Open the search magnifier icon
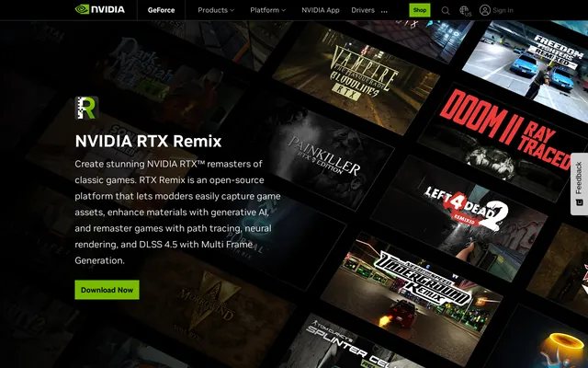Viewport: 588px width, 368px height. pos(446,10)
